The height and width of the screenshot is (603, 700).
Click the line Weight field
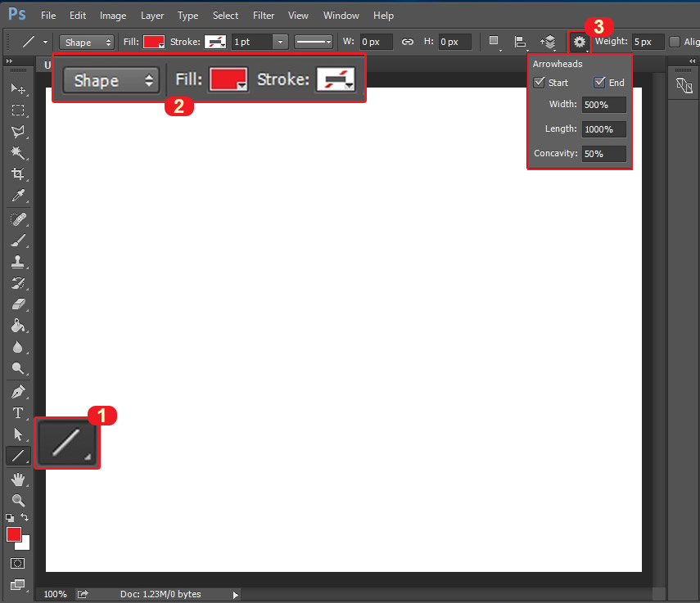(648, 42)
